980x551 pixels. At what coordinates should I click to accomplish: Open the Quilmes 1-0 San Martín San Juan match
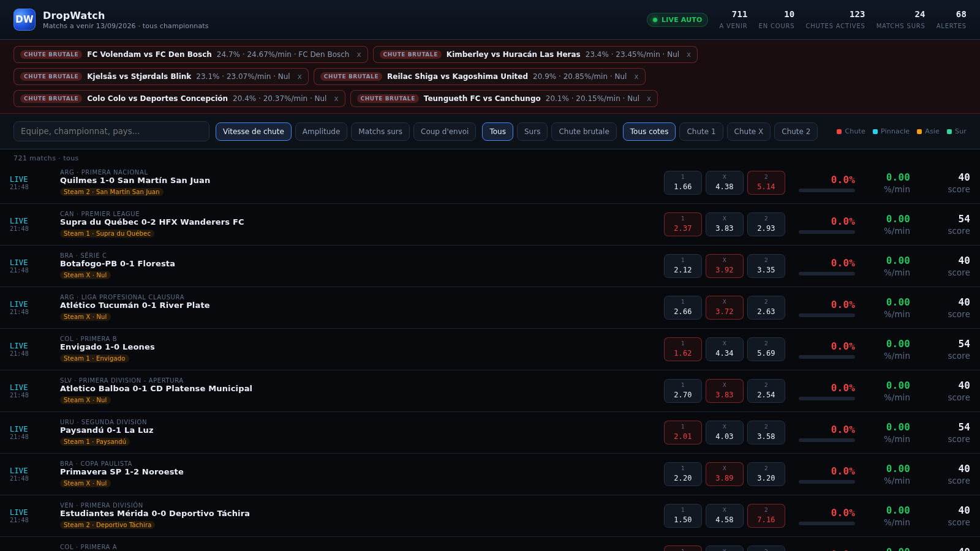pyautogui.click(x=135, y=181)
